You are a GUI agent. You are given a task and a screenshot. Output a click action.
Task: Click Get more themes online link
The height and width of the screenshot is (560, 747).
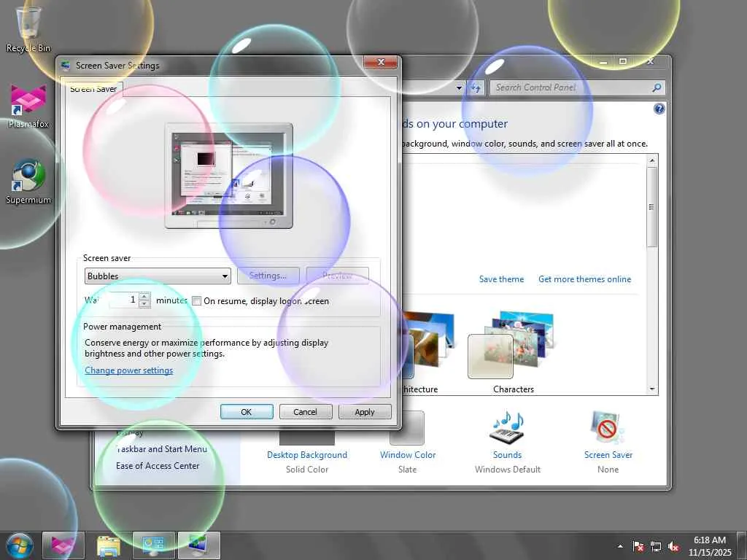(x=584, y=279)
